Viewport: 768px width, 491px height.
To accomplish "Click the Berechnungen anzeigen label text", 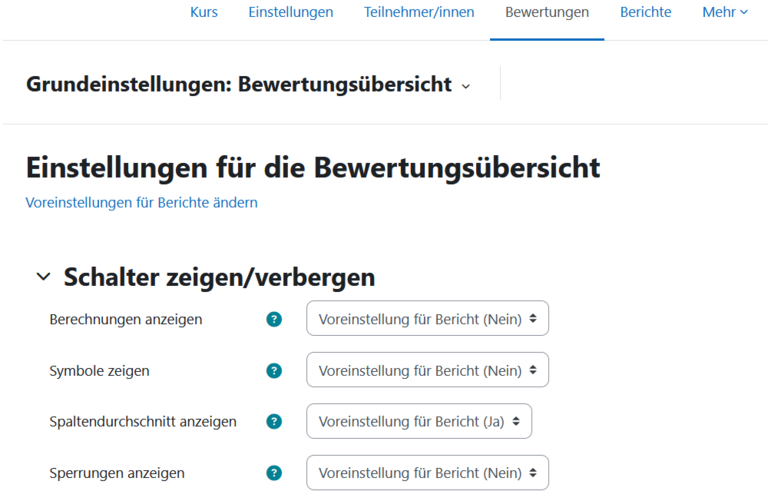I will (126, 319).
